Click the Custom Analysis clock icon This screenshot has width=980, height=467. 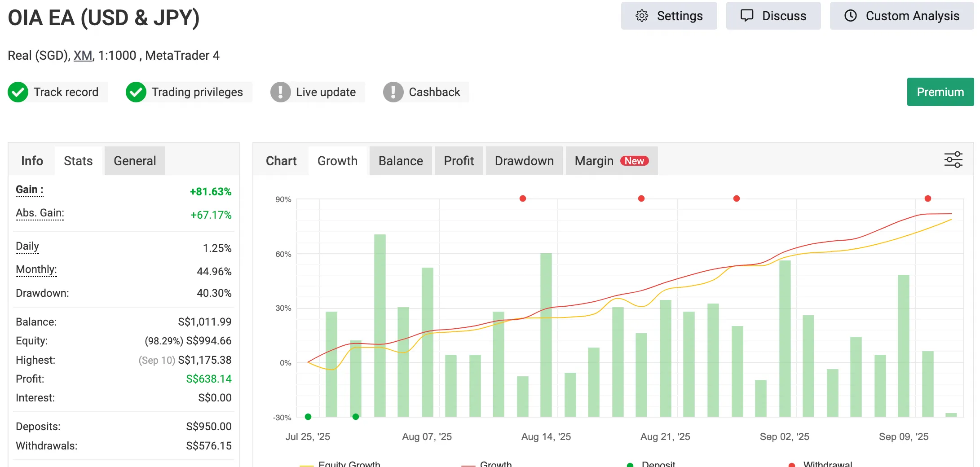pyautogui.click(x=850, y=16)
